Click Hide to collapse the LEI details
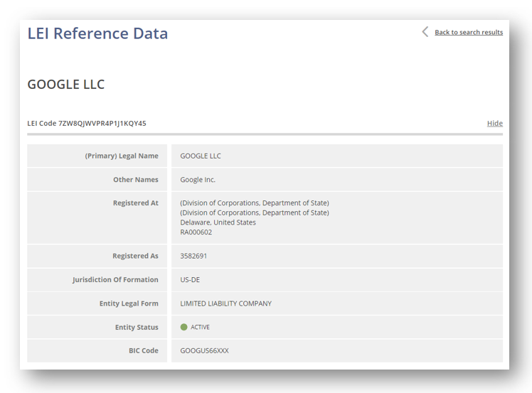Screen dimensions: 532x393 pos(495,123)
